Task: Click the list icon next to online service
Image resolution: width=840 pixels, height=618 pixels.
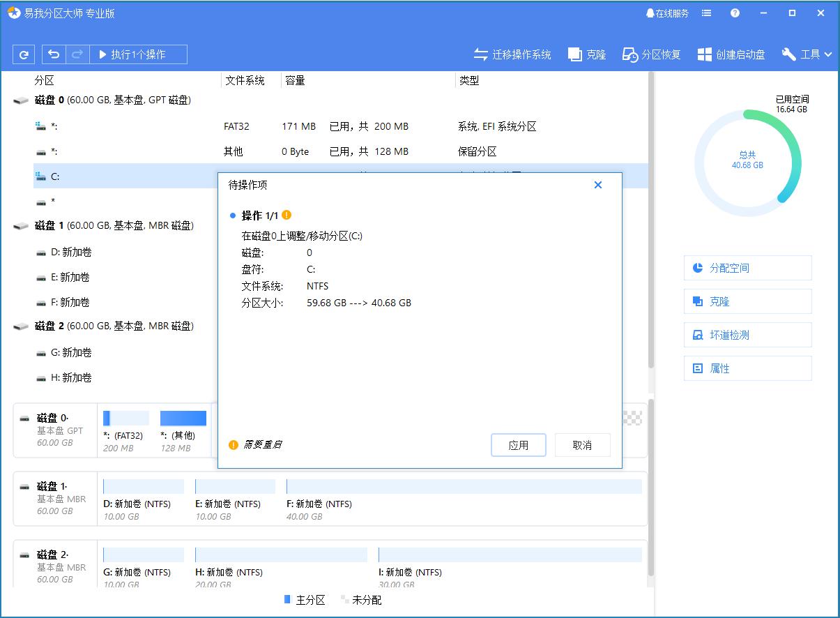Action: pyautogui.click(x=706, y=13)
